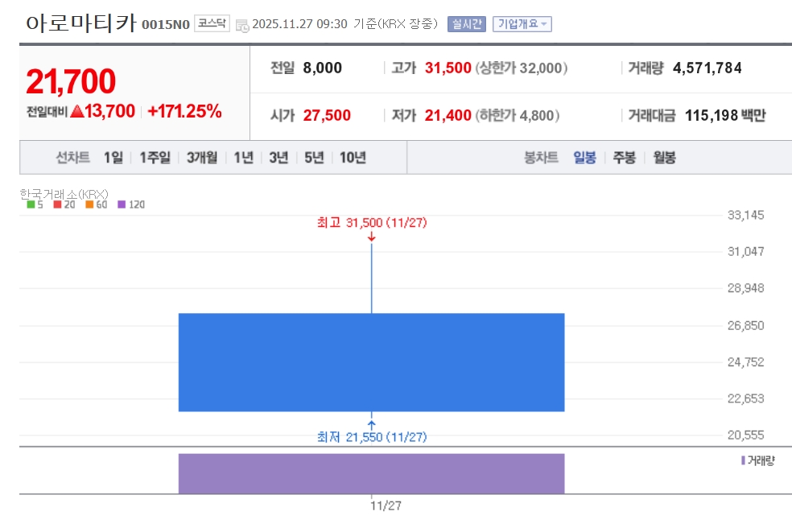Click the 코스닥 market label

click(212, 23)
